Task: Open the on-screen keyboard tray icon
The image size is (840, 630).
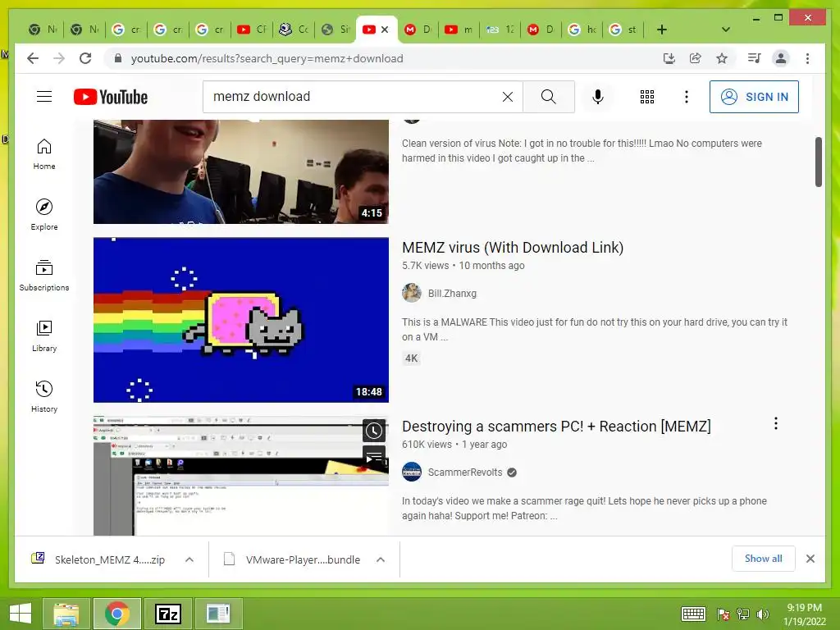Action: coord(693,614)
